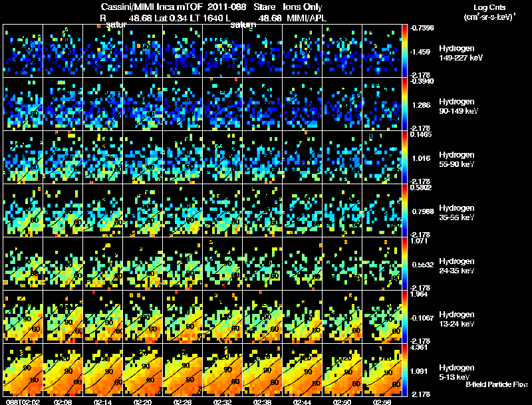Open the 5-13 keV panel at 02:14
The width and height of the screenshot is (532, 405).
(103, 370)
